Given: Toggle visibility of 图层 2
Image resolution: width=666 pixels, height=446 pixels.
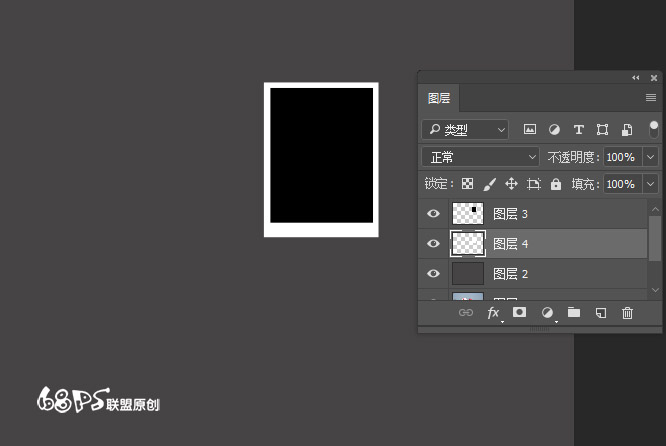Looking at the screenshot, I should coord(434,274).
